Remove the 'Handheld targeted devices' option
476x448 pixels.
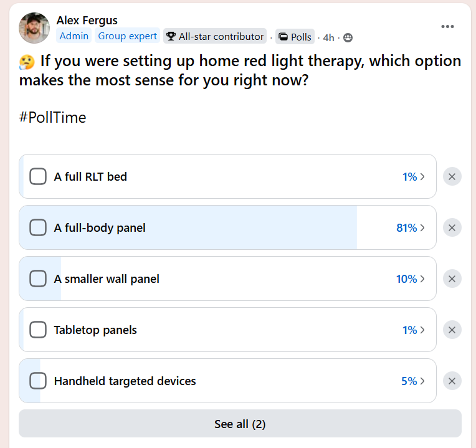tap(452, 381)
